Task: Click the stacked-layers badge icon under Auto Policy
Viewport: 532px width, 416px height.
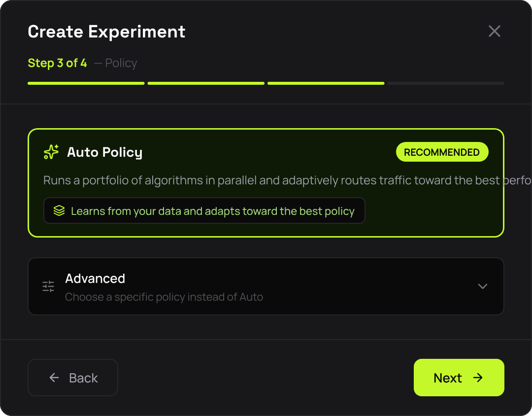Action: (59, 210)
